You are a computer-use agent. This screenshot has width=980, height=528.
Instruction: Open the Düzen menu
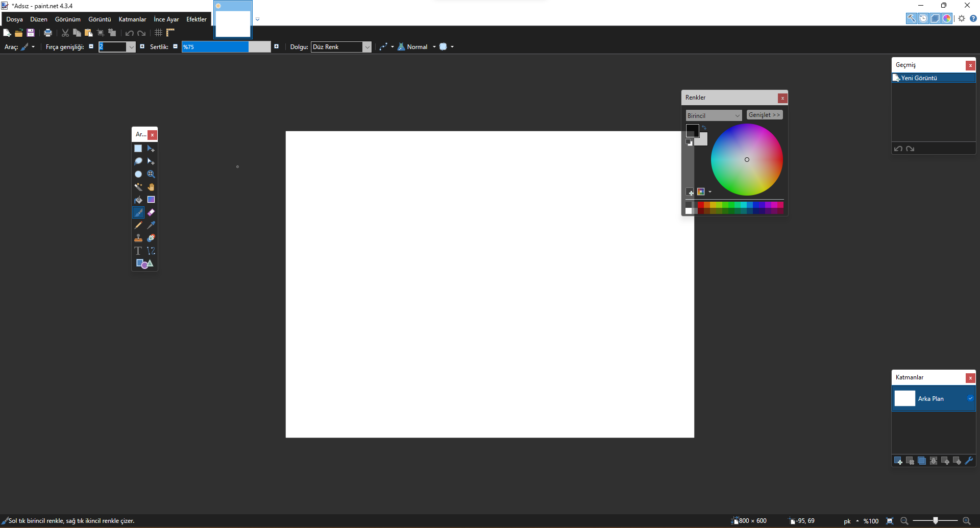click(39, 19)
